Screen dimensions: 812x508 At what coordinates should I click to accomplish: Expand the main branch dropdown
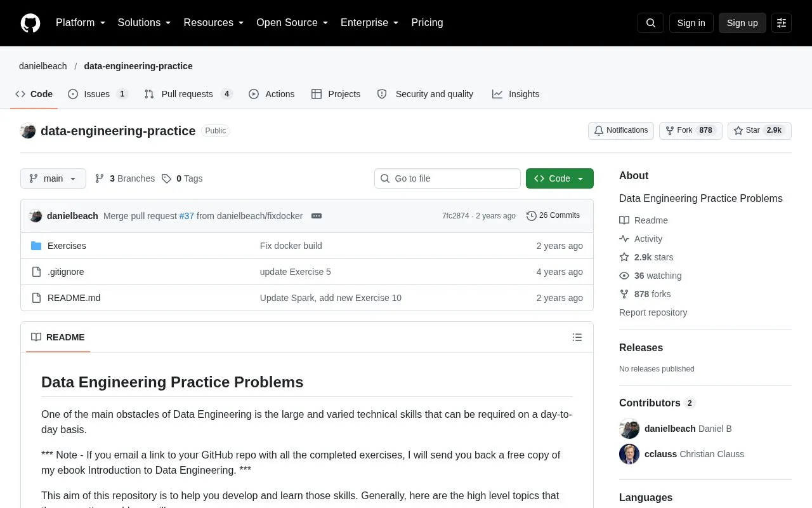[53, 178]
